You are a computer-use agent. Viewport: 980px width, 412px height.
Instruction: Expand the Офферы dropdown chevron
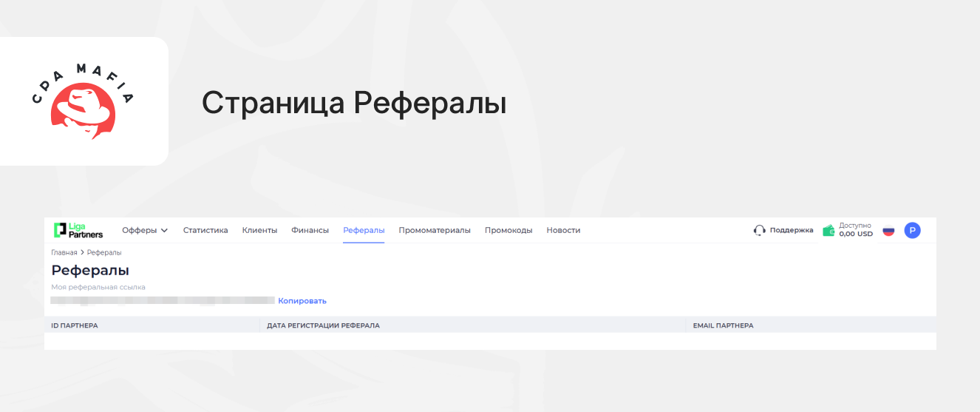164,230
